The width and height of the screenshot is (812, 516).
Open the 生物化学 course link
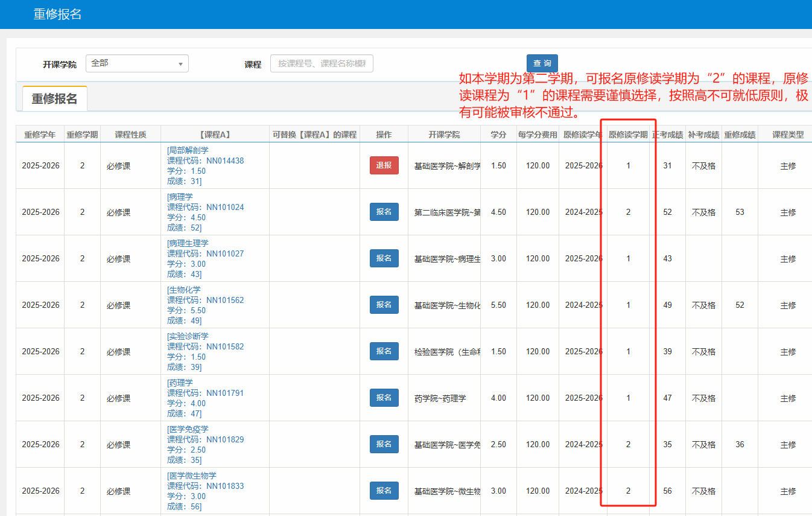(x=185, y=290)
